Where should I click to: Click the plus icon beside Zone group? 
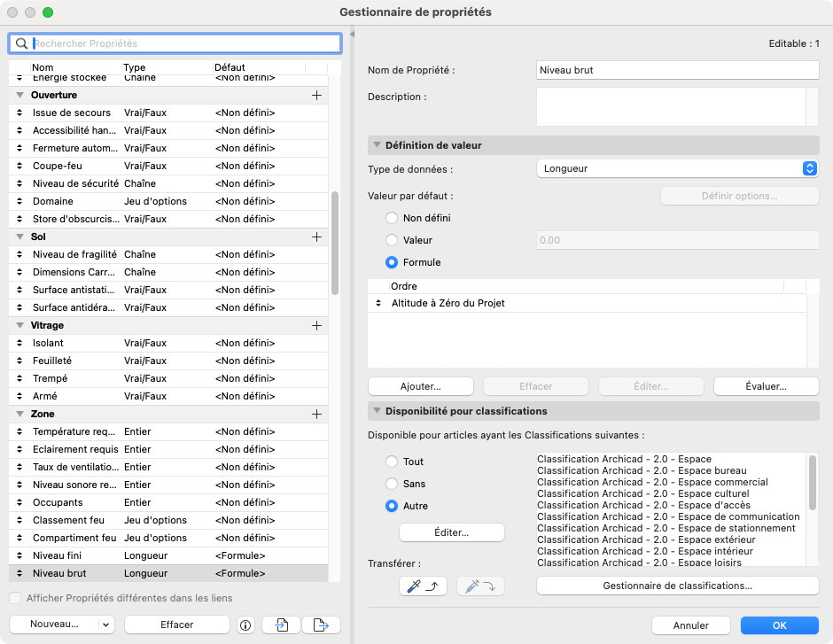tap(316, 414)
